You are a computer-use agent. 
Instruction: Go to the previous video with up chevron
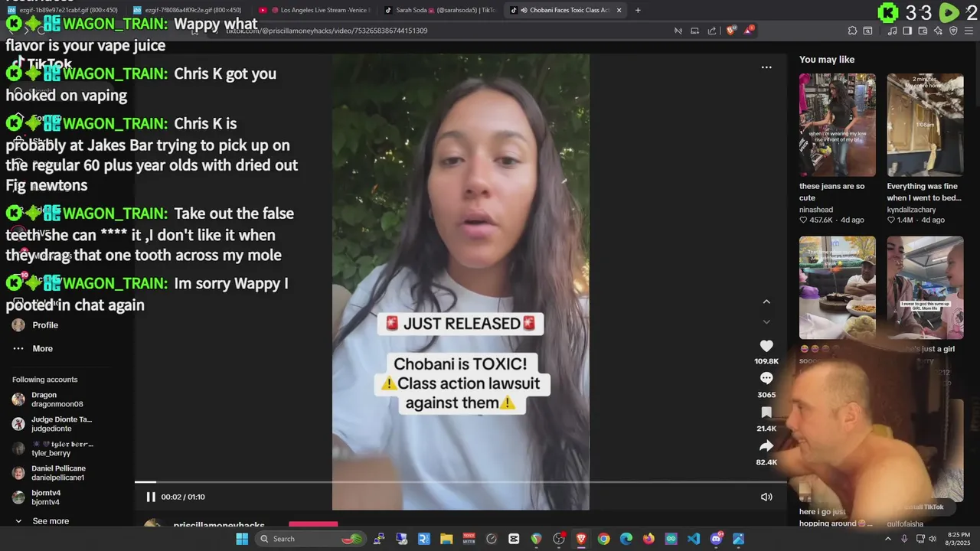[x=766, y=302]
